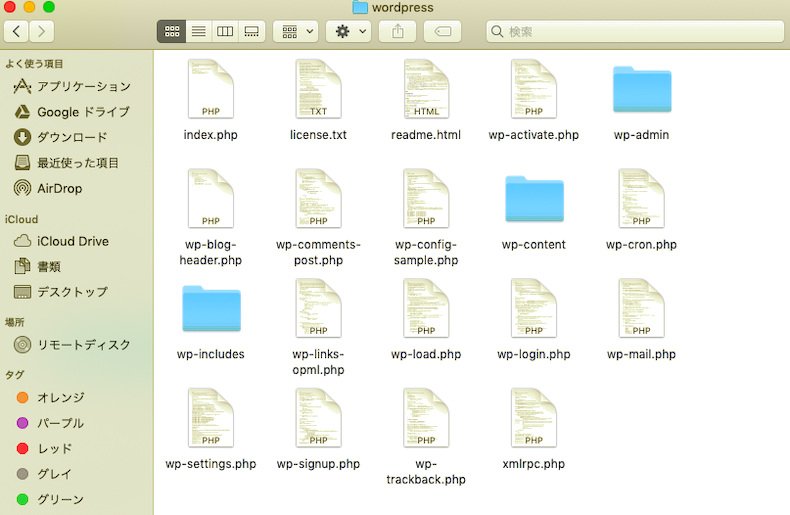Open the gear action menu
Image resolution: width=790 pixels, height=515 pixels.
(349, 32)
